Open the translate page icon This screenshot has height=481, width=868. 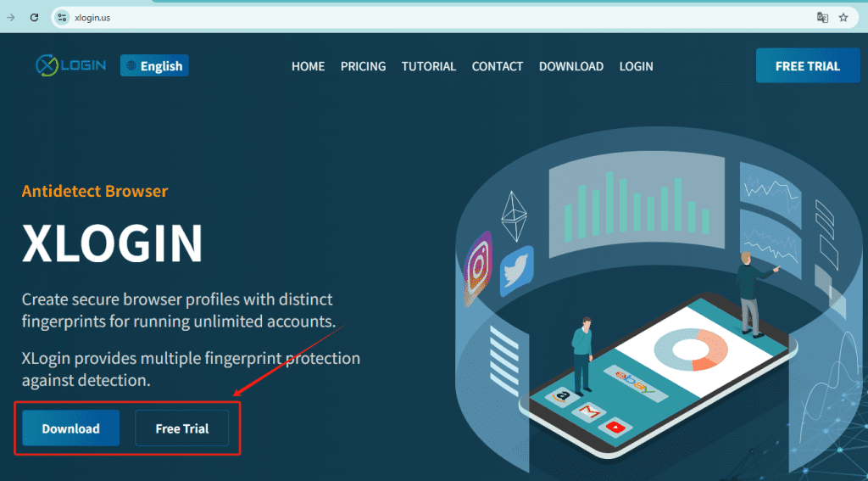pos(822,17)
